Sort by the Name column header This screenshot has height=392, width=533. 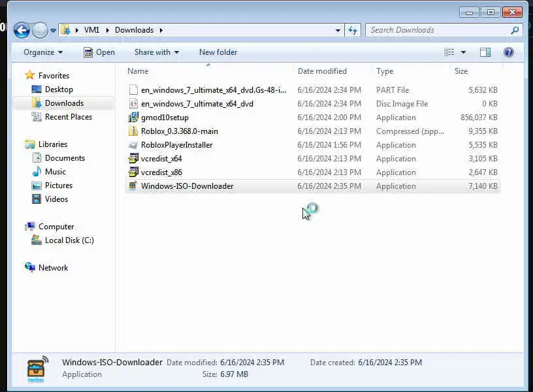(x=138, y=71)
